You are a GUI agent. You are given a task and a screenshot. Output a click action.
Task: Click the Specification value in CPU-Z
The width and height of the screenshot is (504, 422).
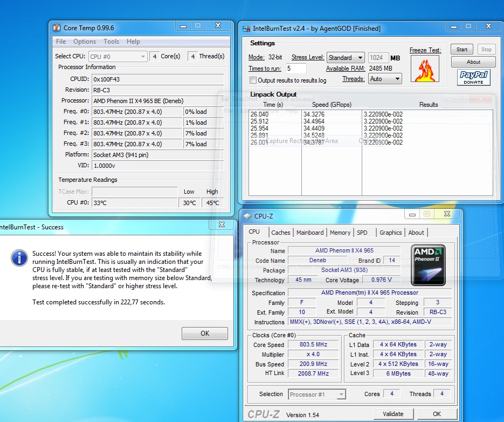click(370, 292)
